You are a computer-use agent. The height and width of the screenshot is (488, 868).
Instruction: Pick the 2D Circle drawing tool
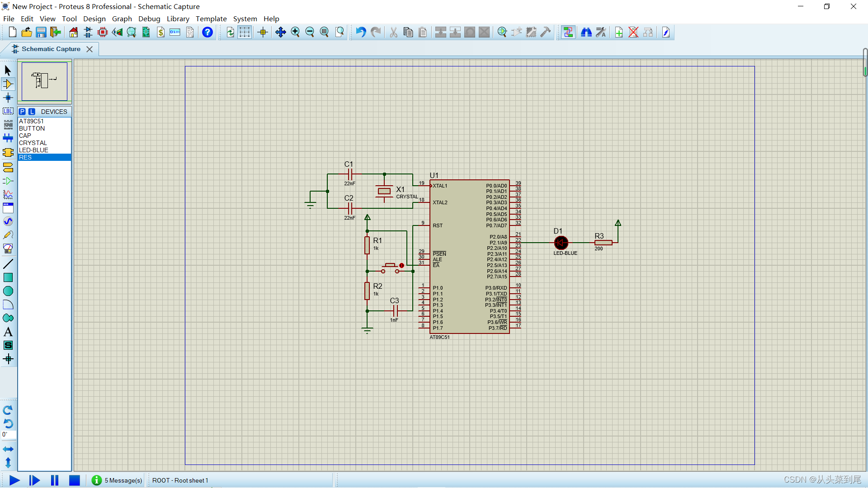(x=8, y=291)
